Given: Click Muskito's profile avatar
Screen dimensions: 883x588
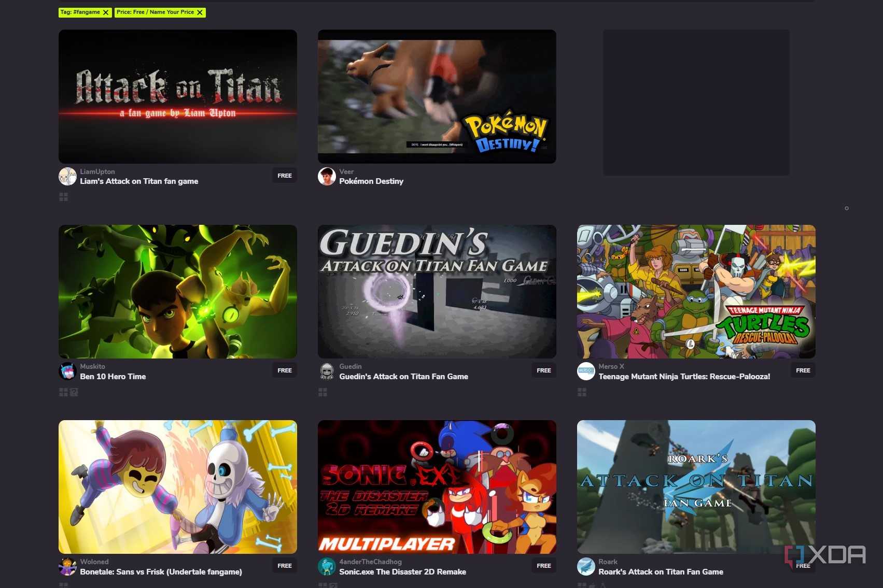Looking at the screenshot, I should click(x=67, y=371).
